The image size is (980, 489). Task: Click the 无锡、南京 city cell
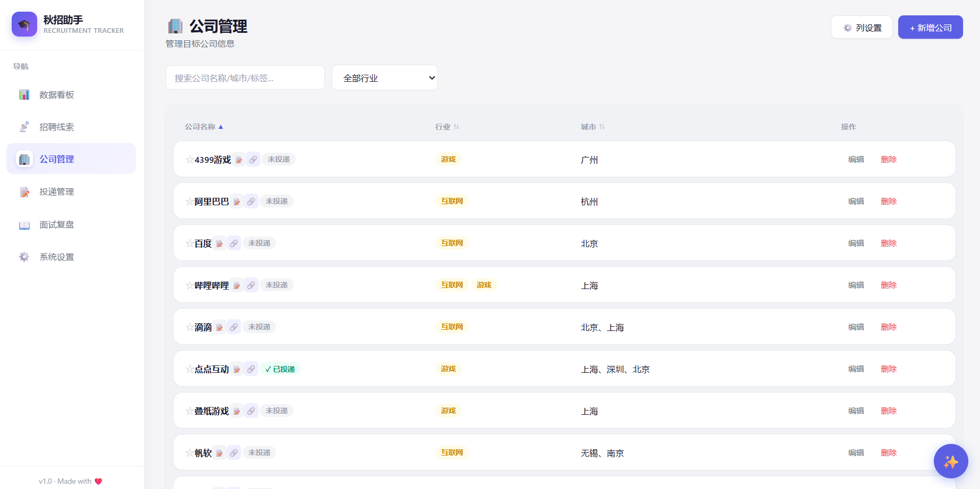[603, 453]
